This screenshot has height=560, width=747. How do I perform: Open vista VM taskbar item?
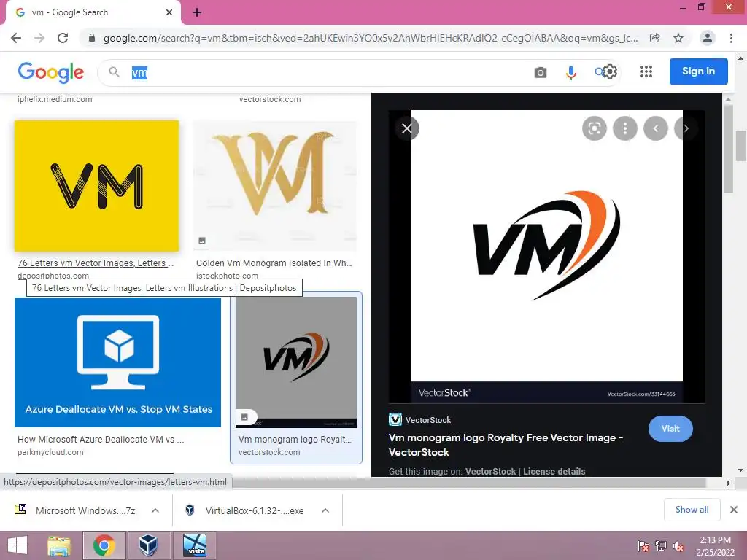(195, 545)
